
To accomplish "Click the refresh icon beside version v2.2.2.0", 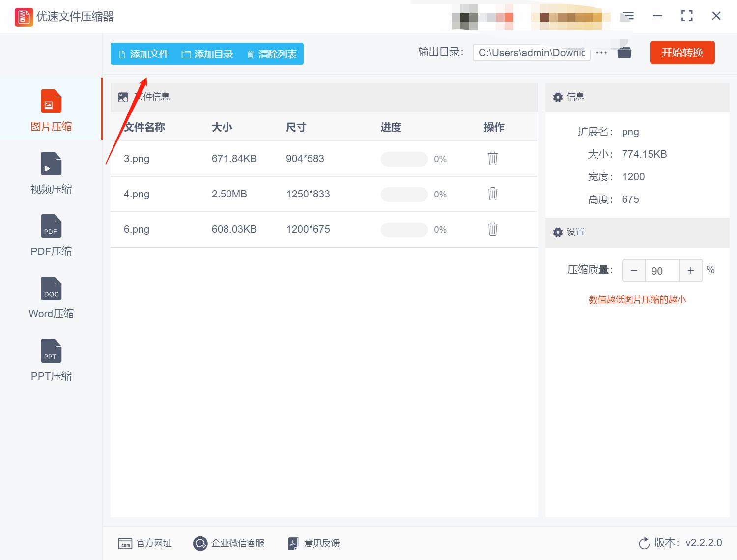I will coord(644,543).
